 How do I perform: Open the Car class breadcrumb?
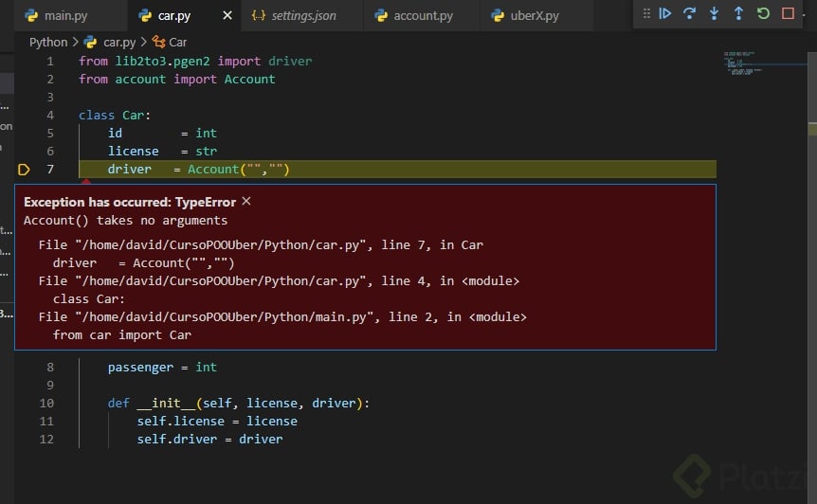click(x=177, y=42)
